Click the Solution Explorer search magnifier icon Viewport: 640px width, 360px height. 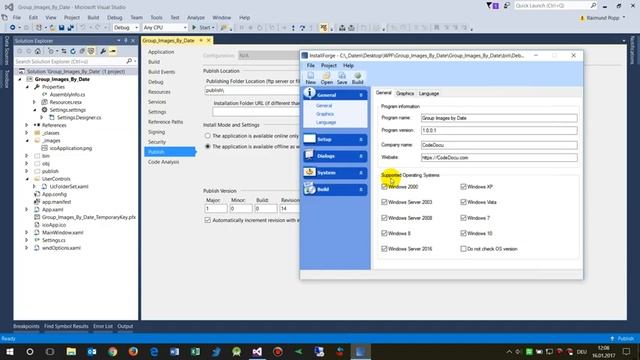(x=129, y=61)
